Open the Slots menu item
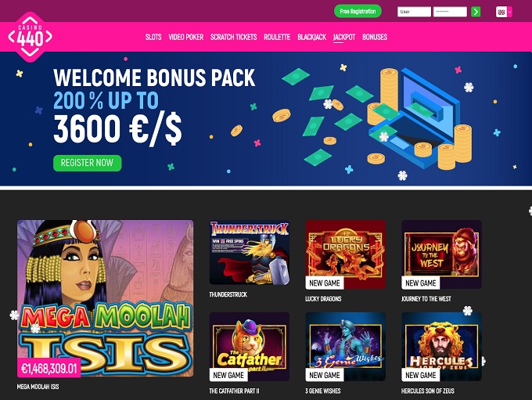Screen dimensions: 532x400 point(153,37)
